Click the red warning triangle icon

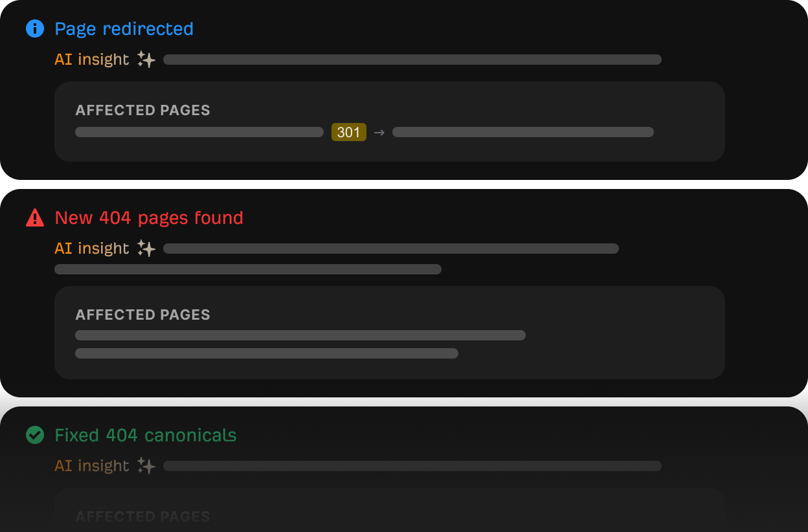tap(34, 218)
